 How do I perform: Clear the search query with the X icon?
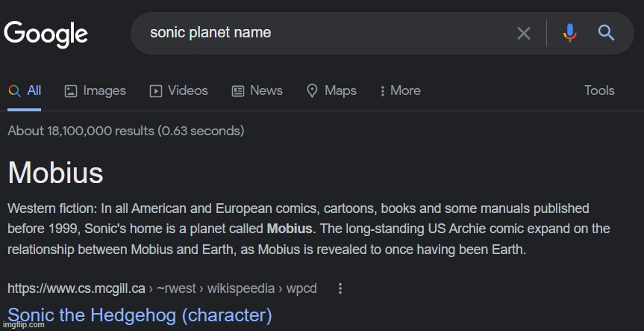[523, 34]
